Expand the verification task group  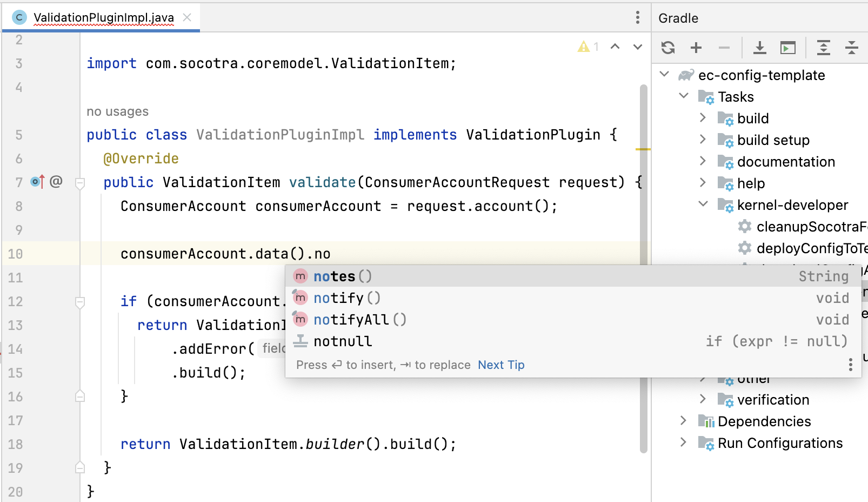[x=703, y=399]
